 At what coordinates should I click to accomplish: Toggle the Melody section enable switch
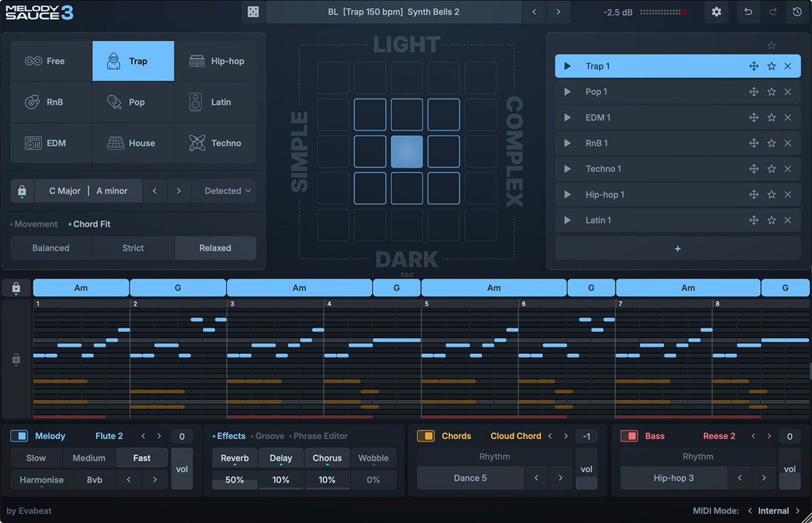point(20,436)
